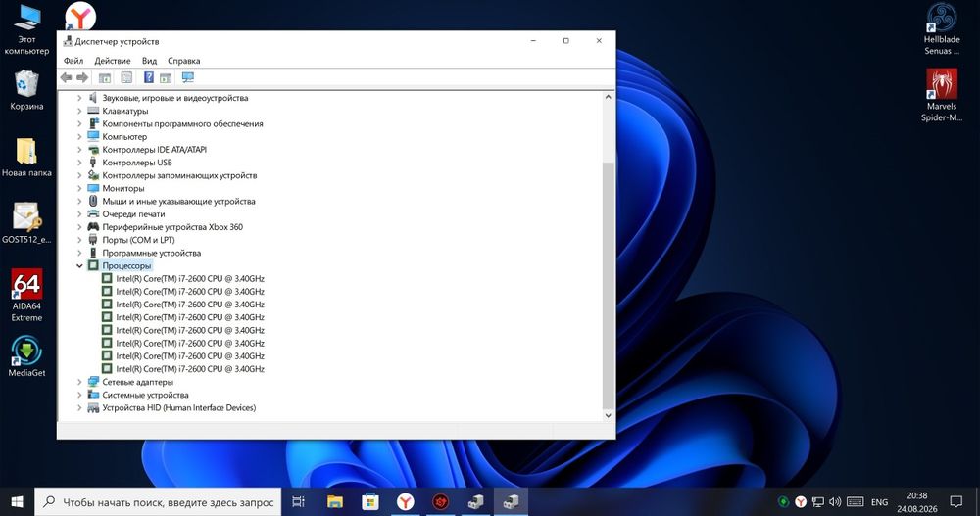Open the Справка menu
Image resolution: width=980 pixels, height=516 pixels.
click(x=184, y=61)
